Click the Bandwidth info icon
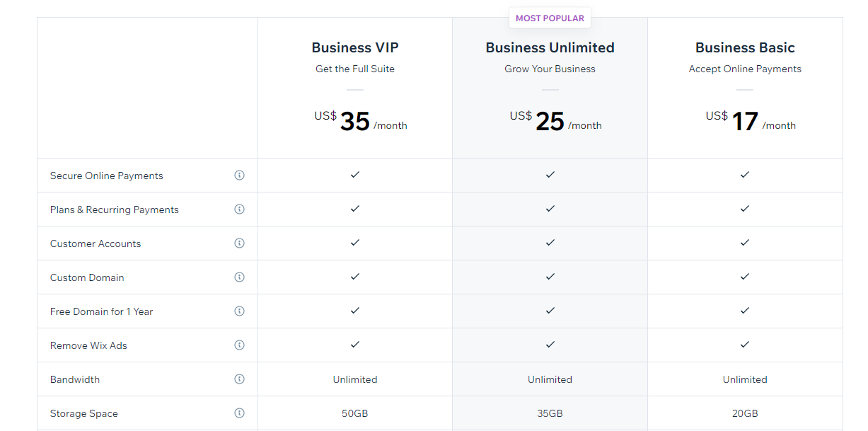 239,379
